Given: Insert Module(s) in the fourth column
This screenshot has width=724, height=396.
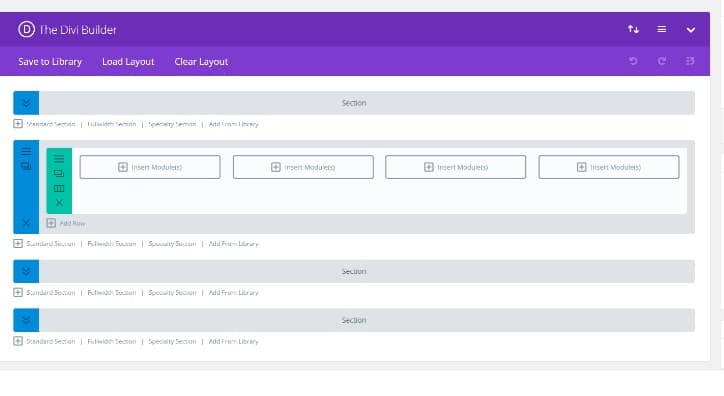Looking at the screenshot, I should coord(609,167).
